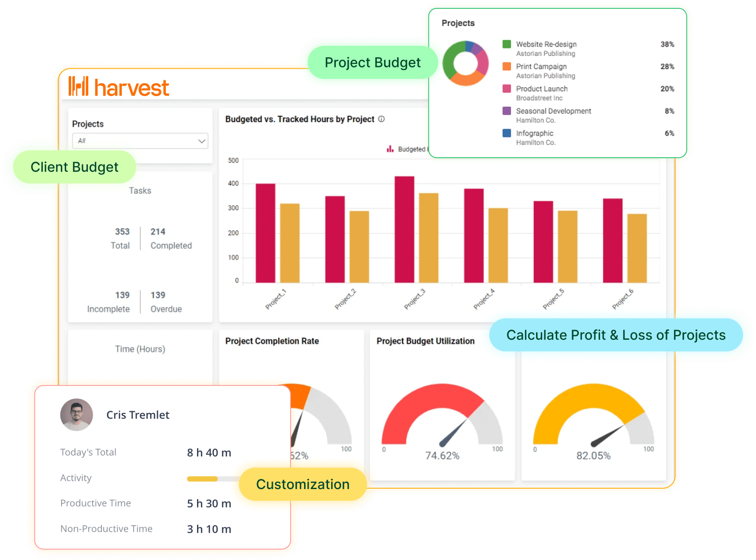
Task: Click the red Budgeted bar for Project_1
Action: 265,233
